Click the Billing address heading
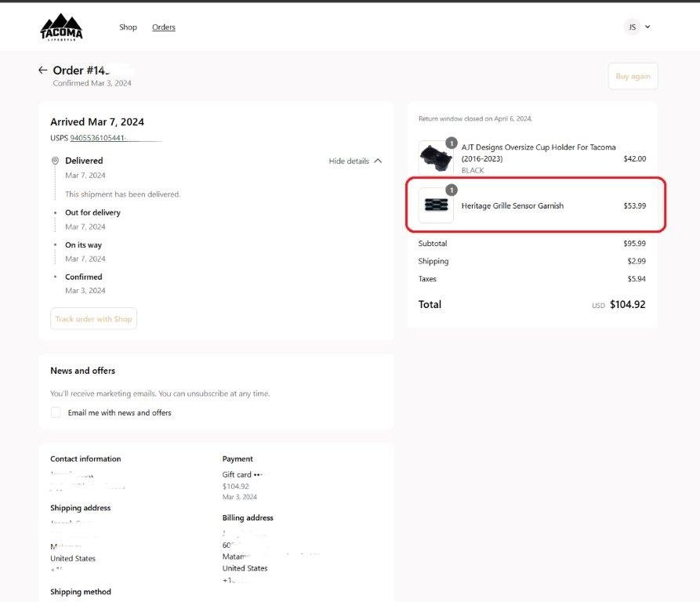This screenshot has width=700, height=602. (248, 517)
